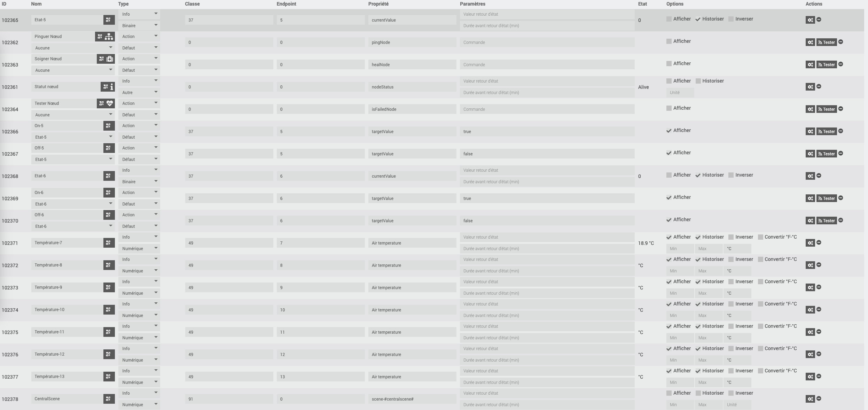The height and width of the screenshot is (410, 868).
Task: Remove the CentralScene command with minus icon
Action: pyautogui.click(x=819, y=399)
